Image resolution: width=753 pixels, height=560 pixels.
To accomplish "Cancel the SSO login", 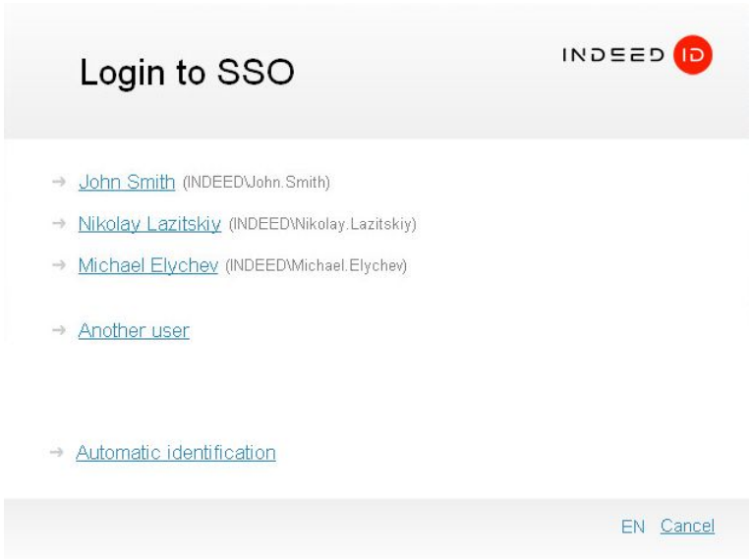I will 687,527.
